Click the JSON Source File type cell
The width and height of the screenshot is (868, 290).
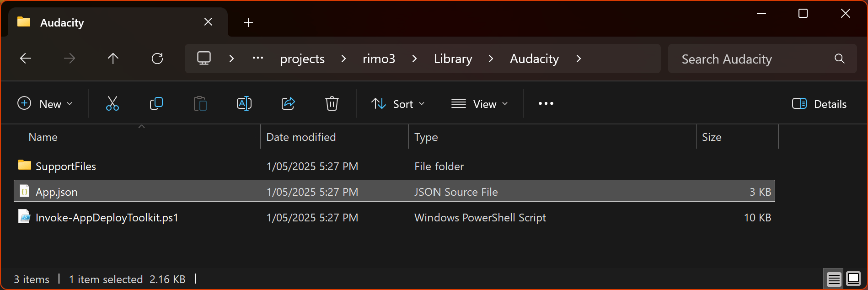[x=456, y=192]
